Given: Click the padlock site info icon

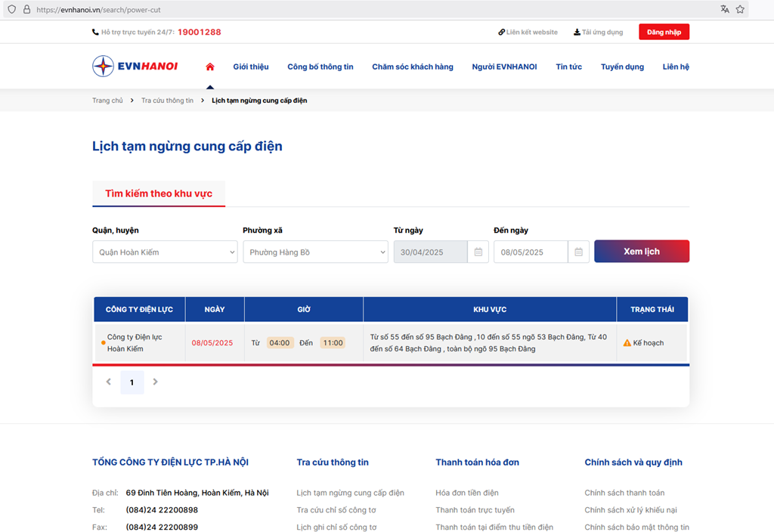Looking at the screenshot, I should (x=26, y=10).
